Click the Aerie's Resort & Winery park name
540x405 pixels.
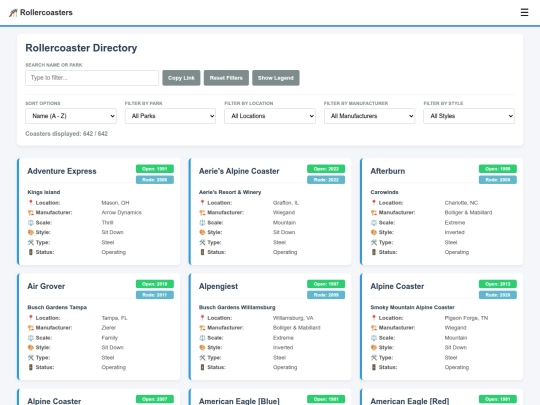[x=230, y=192]
